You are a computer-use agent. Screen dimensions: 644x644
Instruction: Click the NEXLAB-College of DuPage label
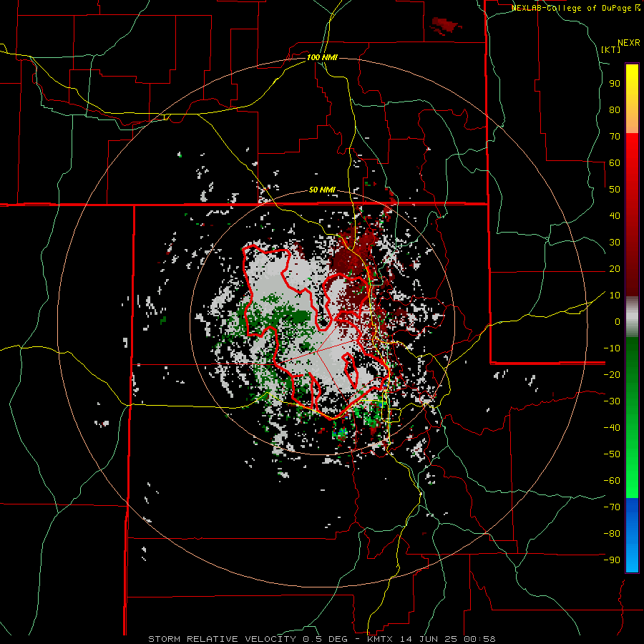coord(572,8)
